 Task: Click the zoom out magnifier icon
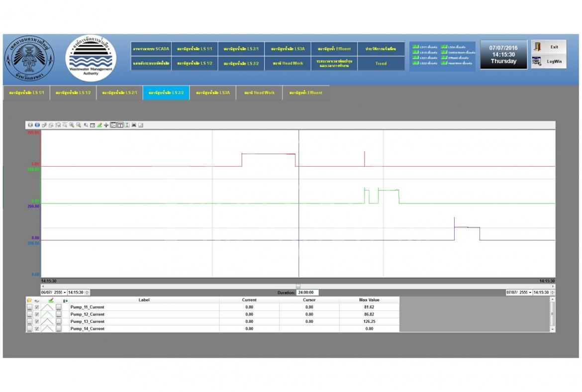pos(79,125)
